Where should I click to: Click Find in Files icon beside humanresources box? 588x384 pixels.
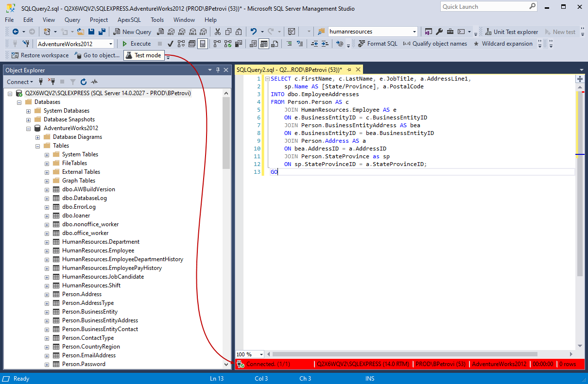click(x=321, y=32)
